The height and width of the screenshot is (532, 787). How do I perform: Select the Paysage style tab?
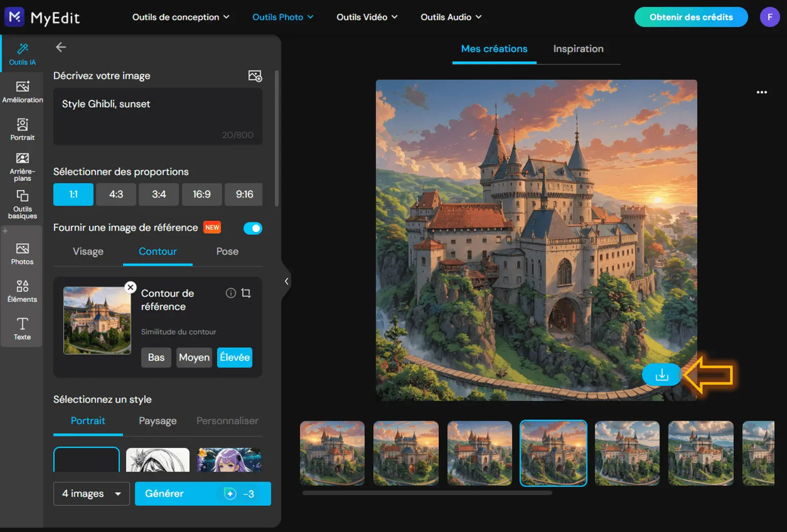[x=157, y=421]
